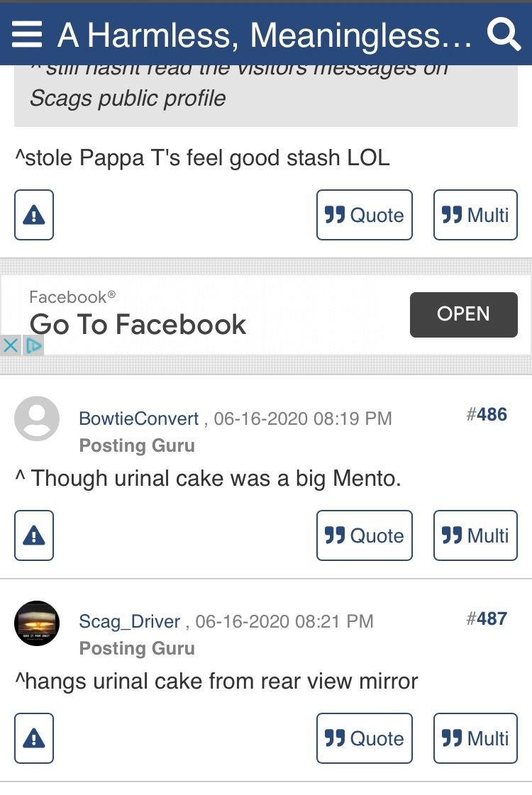Report post #486 using warning icon
The width and height of the screenshot is (532, 795).
tap(34, 535)
